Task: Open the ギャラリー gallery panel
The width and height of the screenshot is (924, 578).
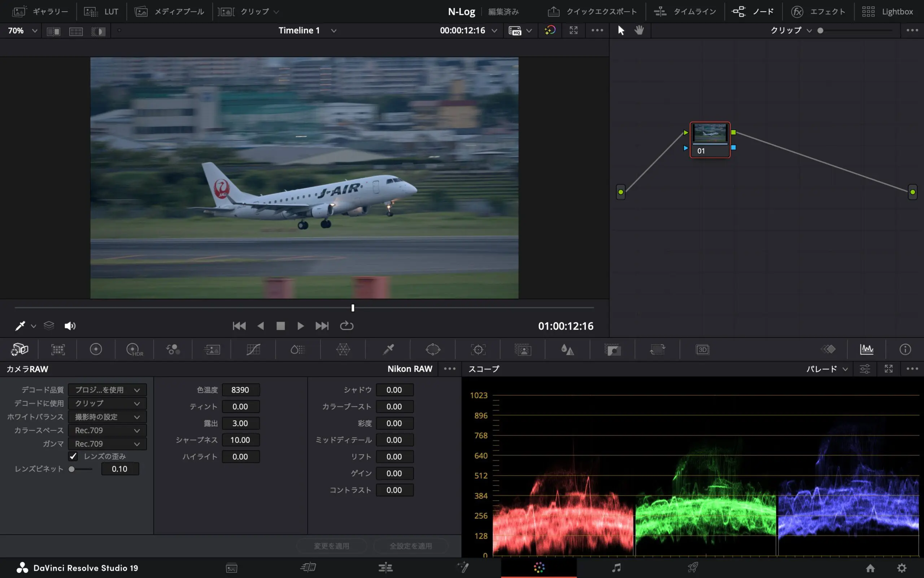Action: coord(40,12)
